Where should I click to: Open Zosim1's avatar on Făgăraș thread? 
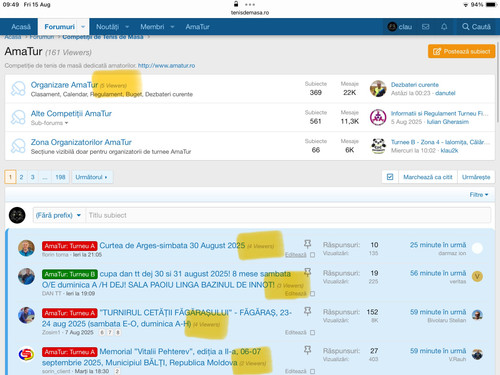26,315
